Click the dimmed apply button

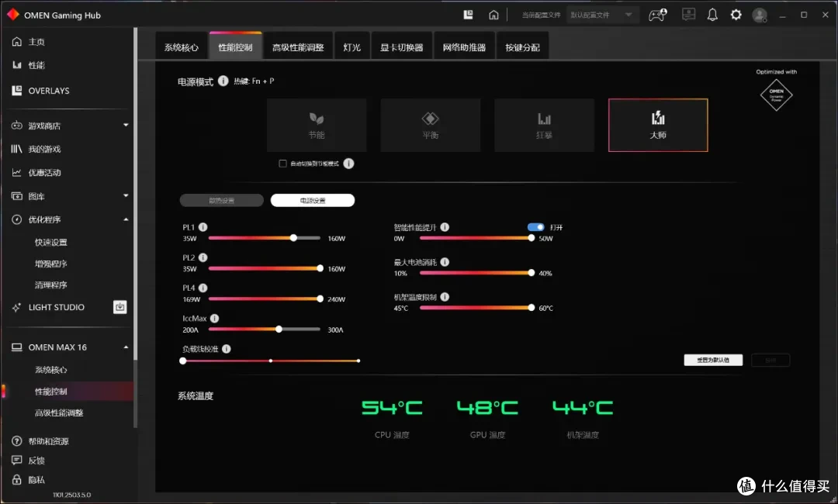click(x=770, y=360)
